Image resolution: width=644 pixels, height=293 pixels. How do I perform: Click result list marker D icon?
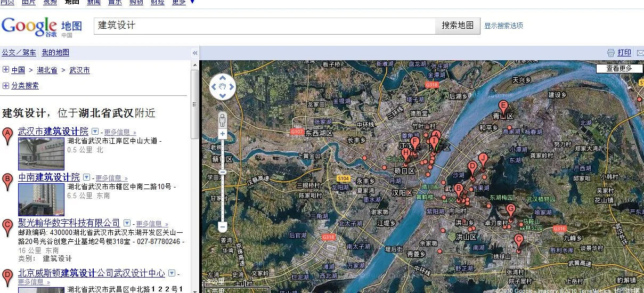pos(7,278)
